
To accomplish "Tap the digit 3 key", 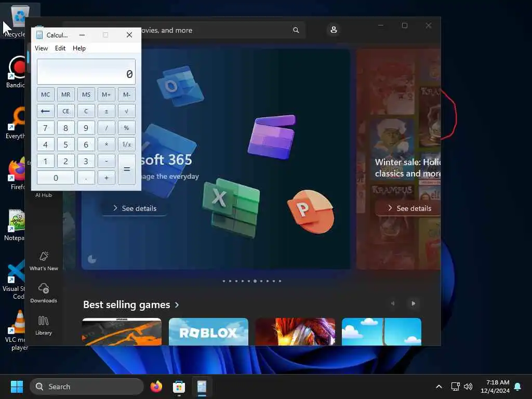I will [86, 161].
